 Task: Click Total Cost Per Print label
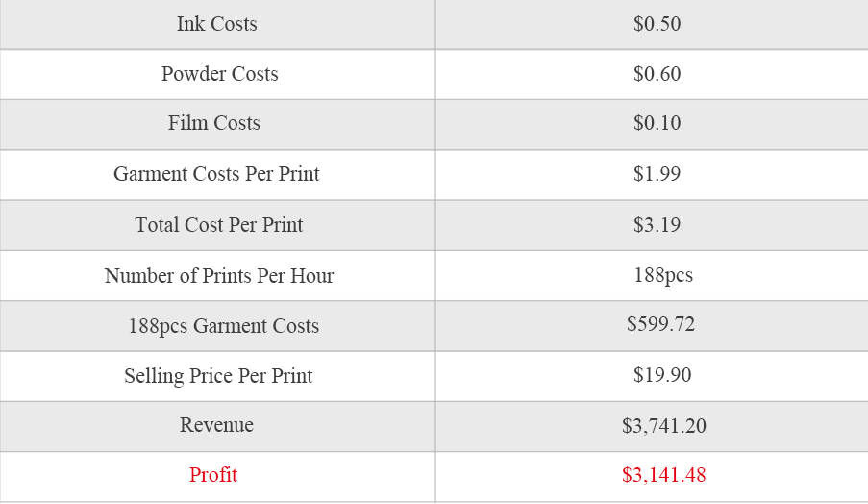(x=218, y=225)
